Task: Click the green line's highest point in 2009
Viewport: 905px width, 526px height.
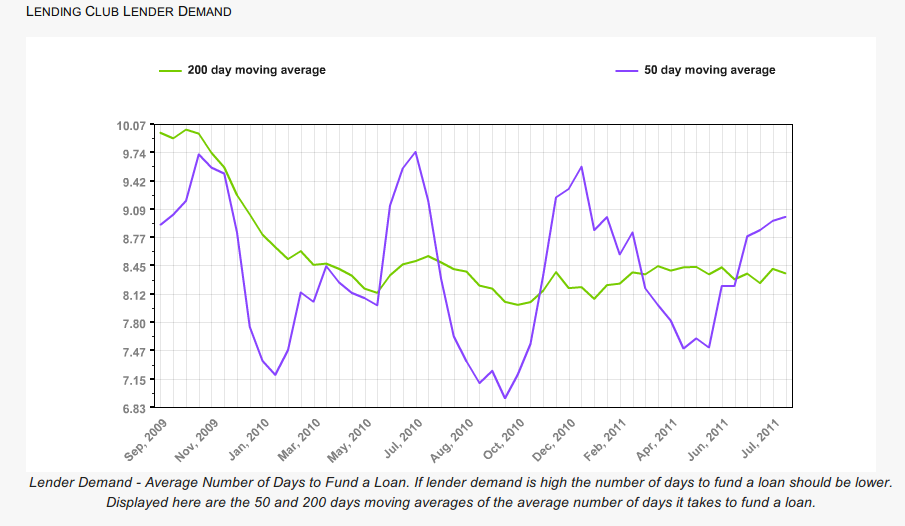Action: pyautogui.click(x=186, y=129)
